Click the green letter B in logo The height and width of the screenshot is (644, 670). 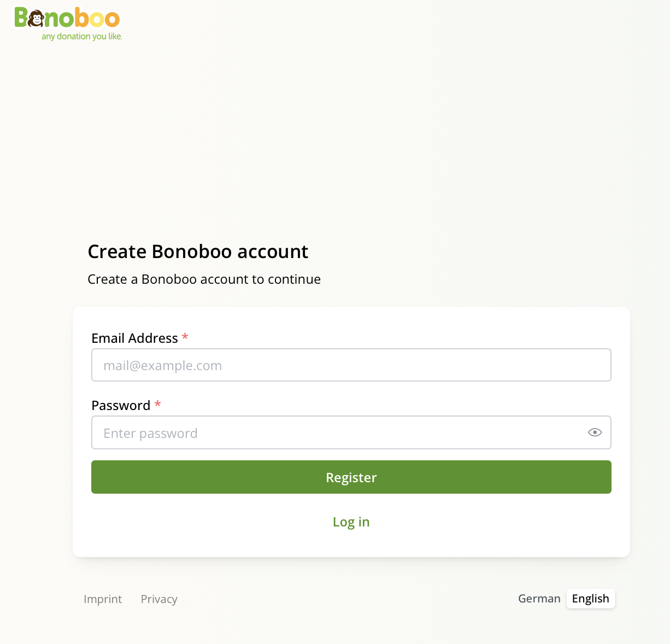[21, 17]
